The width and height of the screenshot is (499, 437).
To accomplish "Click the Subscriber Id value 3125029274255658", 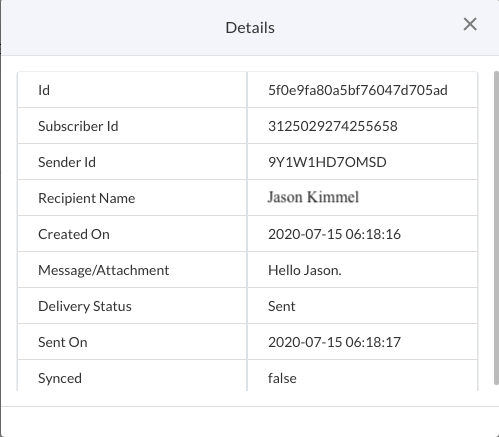I will (333, 126).
